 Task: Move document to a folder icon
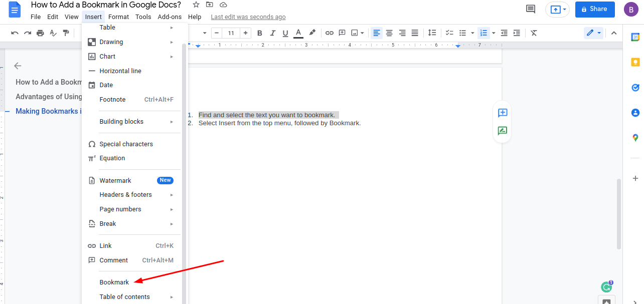(210, 5)
